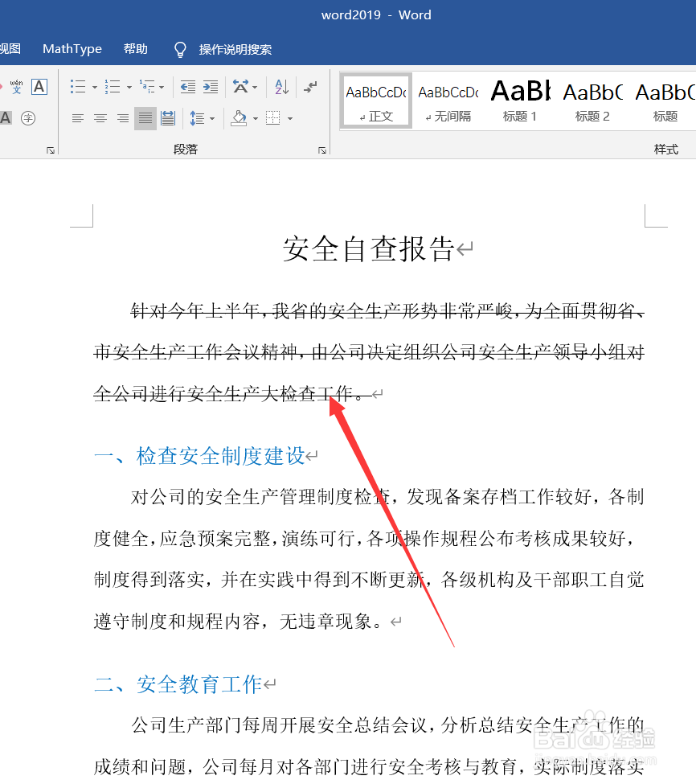
Task: Toggle distributed alignment on
Action: pos(168,117)
